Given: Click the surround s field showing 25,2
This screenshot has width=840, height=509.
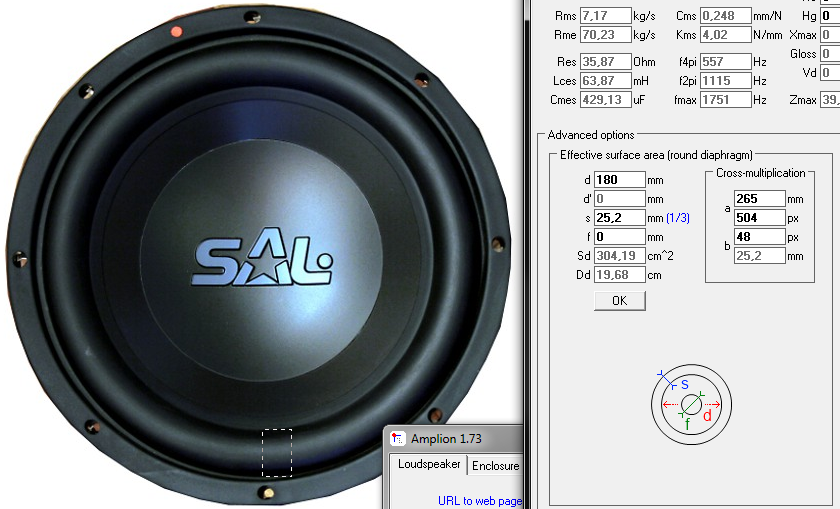Looking at the screenshot, I should coord(620,218).
